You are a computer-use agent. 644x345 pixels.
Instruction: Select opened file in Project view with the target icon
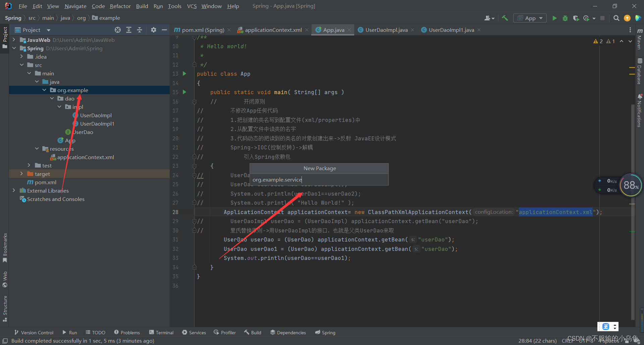coord(118,30)
